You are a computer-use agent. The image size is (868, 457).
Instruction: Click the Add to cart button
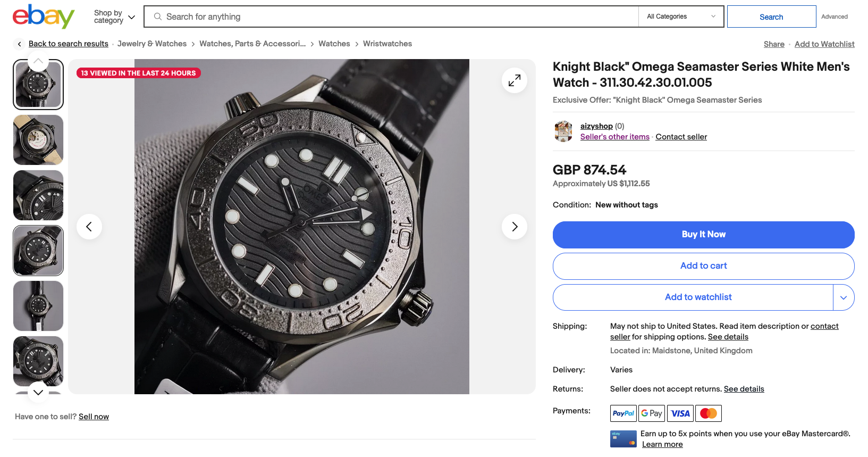(703, 266)
